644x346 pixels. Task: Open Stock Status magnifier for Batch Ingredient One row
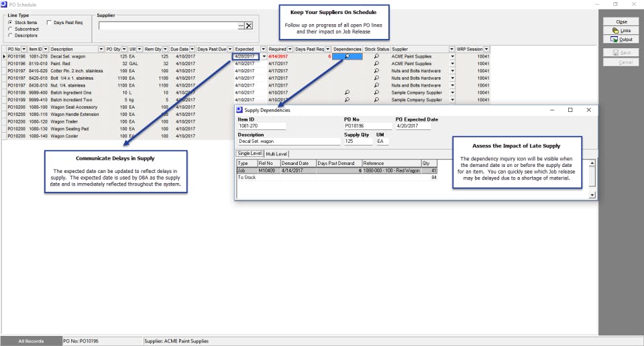(376, 93)
